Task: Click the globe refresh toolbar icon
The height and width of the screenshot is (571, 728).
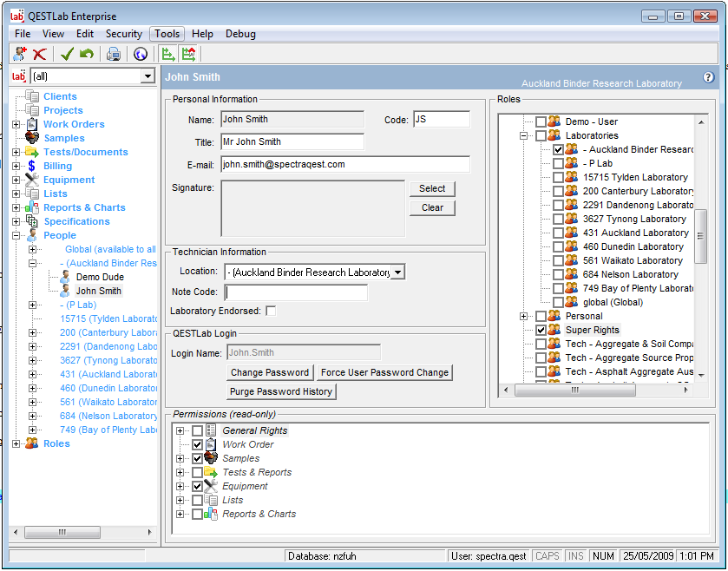Action: 141,54
